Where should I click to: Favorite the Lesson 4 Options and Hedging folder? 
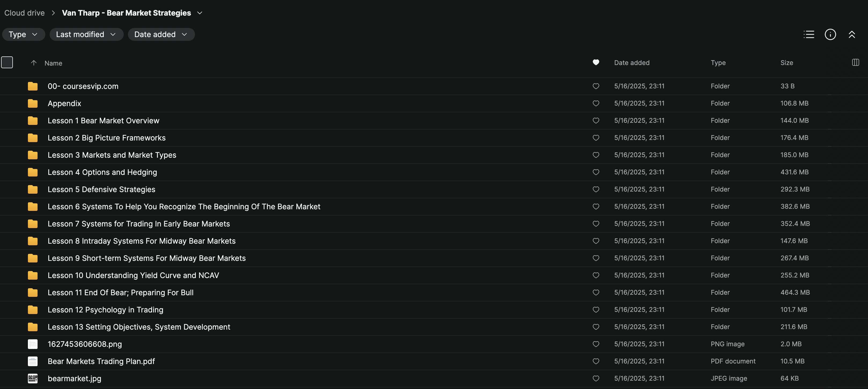tap(596, 172)
